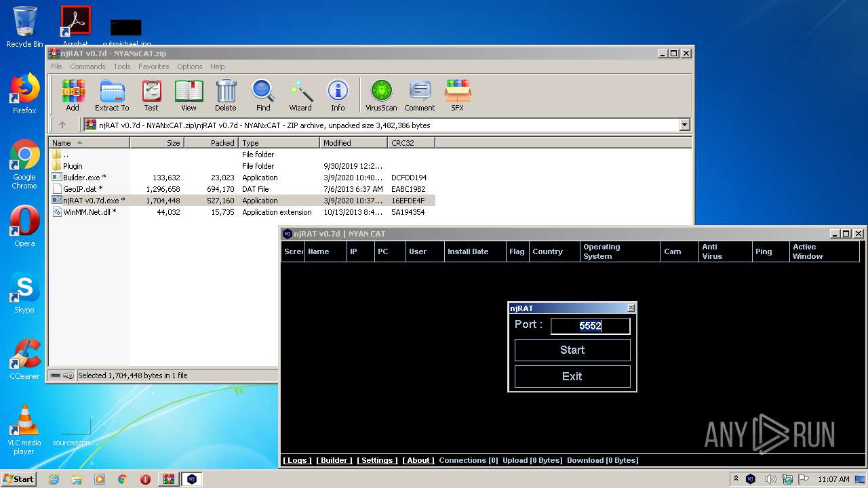Select the Skype desktop shortcut

tap(24, 293)
